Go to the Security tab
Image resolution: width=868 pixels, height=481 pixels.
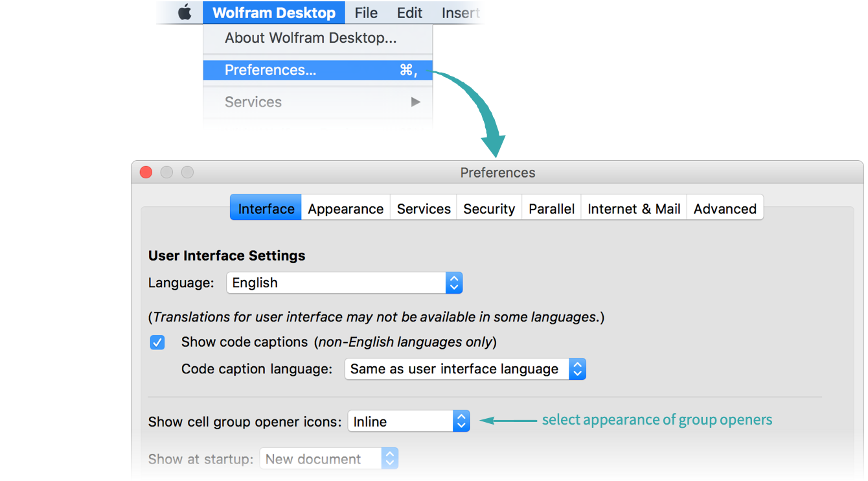[489, 209]
